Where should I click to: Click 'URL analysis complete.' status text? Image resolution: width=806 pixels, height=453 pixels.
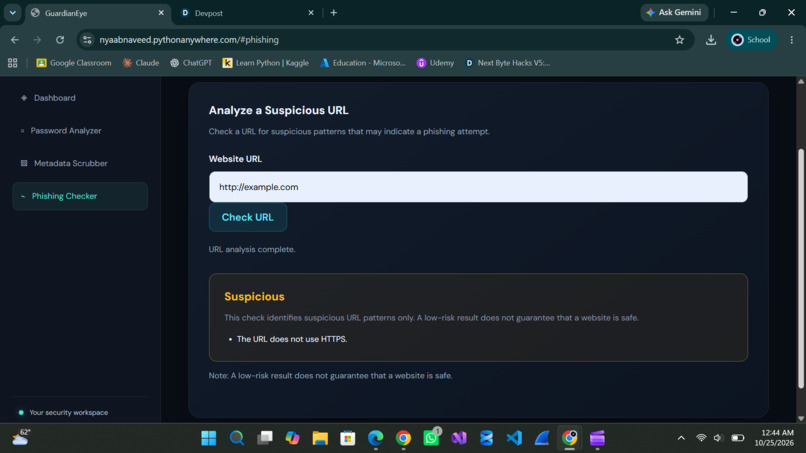[x=252, y=249]
